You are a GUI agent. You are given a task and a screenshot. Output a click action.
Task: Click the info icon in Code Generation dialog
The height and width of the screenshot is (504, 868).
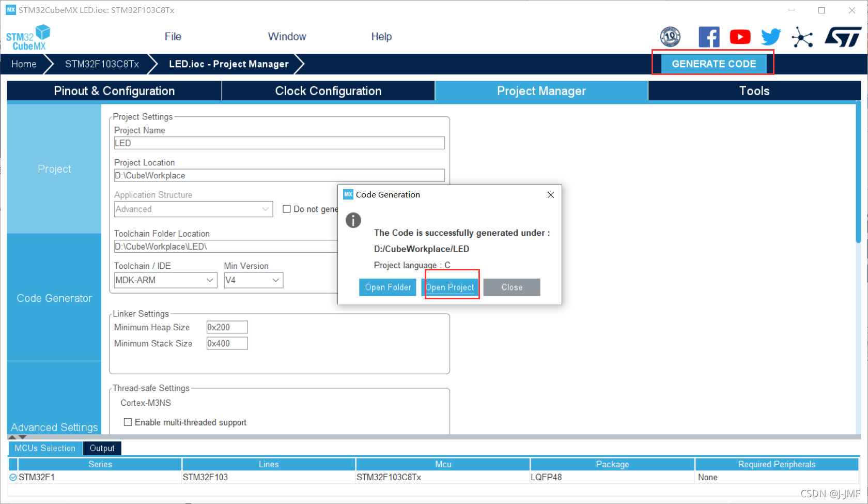[353, 220]
